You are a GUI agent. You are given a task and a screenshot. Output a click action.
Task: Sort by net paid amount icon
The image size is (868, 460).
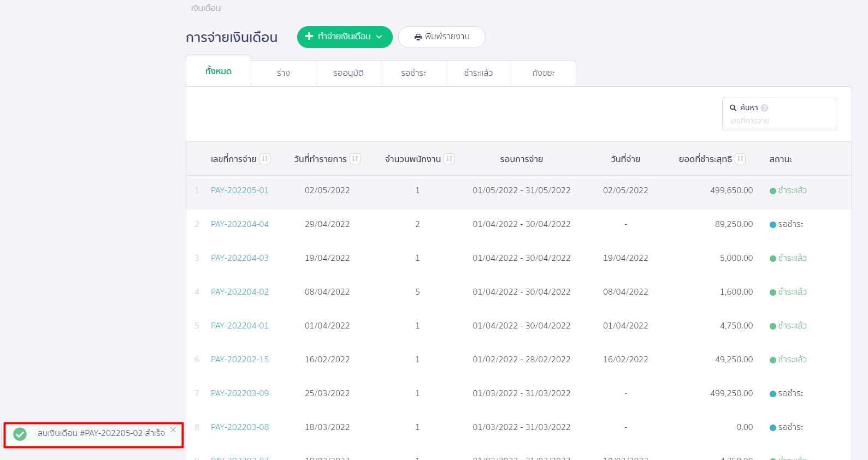pyautogui.click(x=740, y=159)
